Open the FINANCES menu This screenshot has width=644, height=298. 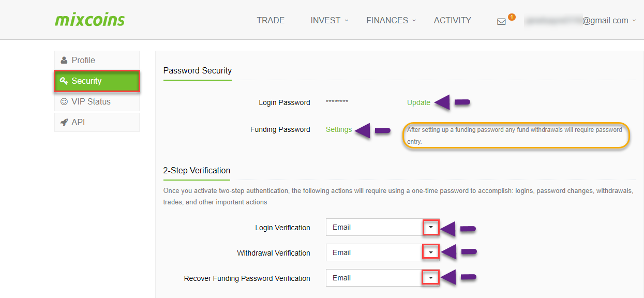[391, 20]
